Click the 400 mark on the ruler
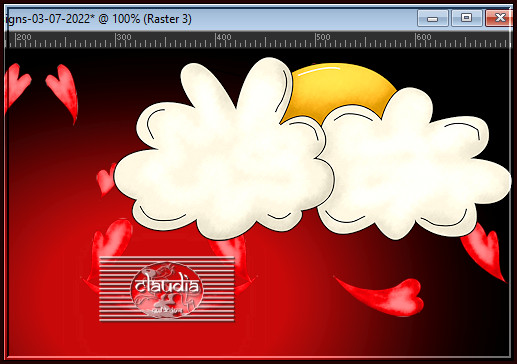The image size is (517, 364). [223, 37]
